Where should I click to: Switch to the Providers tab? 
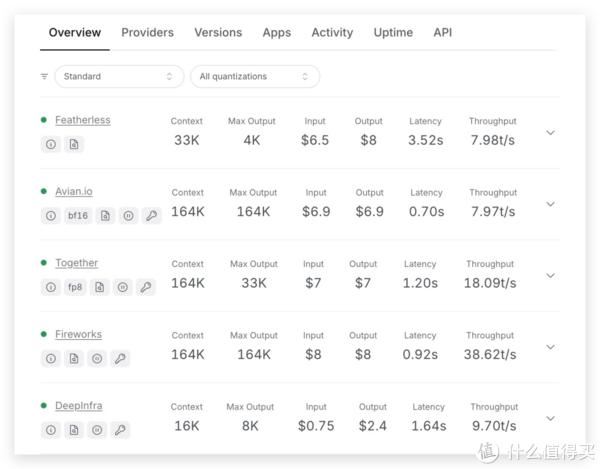147,32
